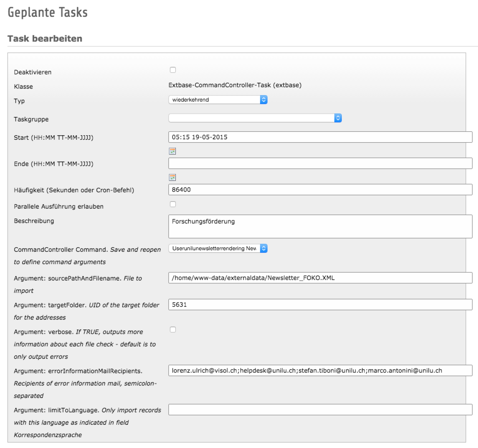Click the empty Ende date field
This screenshot has height=448, width=478.
320,163
